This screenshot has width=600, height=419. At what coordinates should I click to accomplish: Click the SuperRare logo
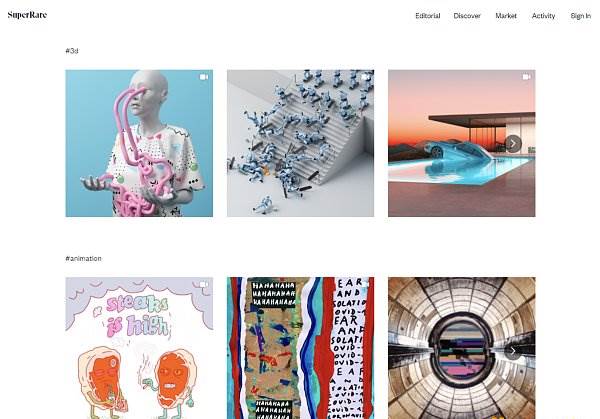coord(27,15)
